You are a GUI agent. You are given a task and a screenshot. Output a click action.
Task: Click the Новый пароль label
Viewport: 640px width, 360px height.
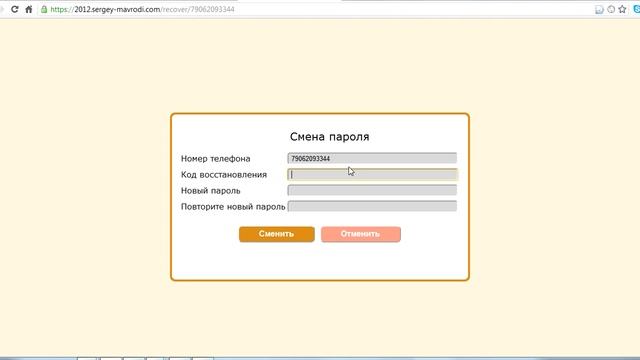click(211, 191)
